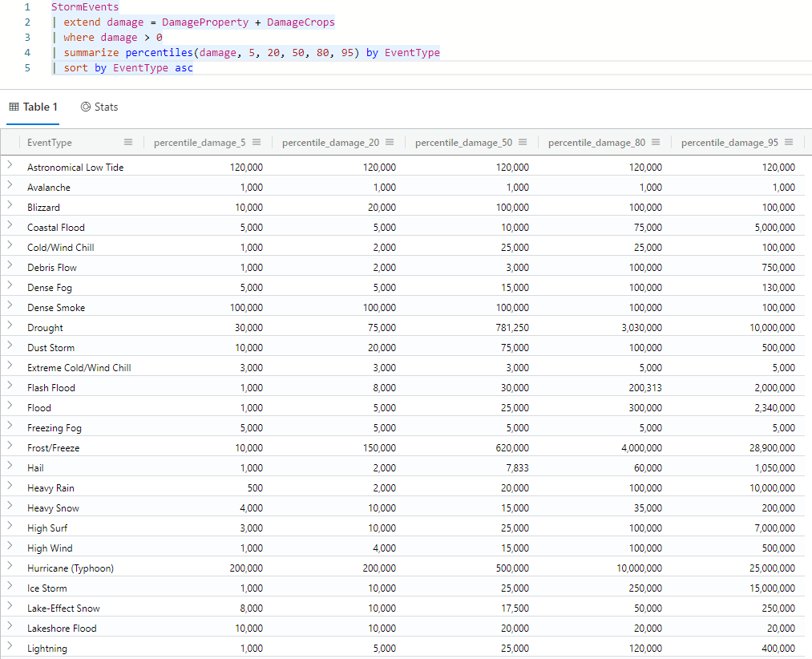
Task: Select the 7,833 Hail cell
Action: click(x=517, y=468)
